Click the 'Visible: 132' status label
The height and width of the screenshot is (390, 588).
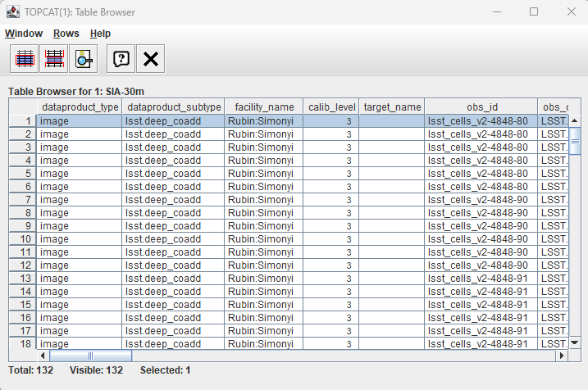97,370
